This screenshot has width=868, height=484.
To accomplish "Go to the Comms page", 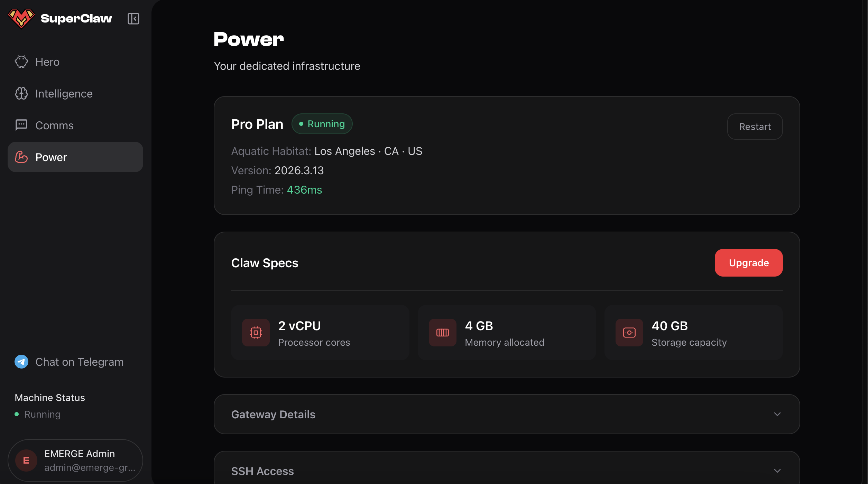I will 54,125.
